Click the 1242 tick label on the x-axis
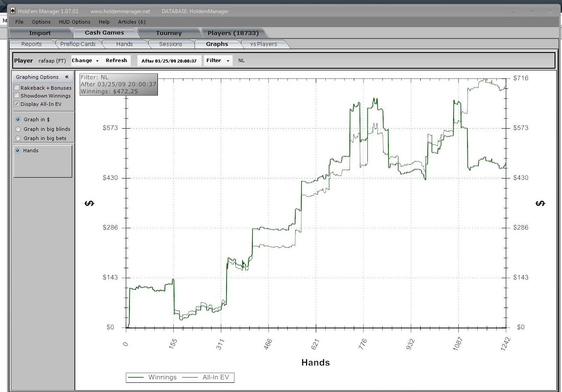The image size is (562, 392). [x=505, y=344]
